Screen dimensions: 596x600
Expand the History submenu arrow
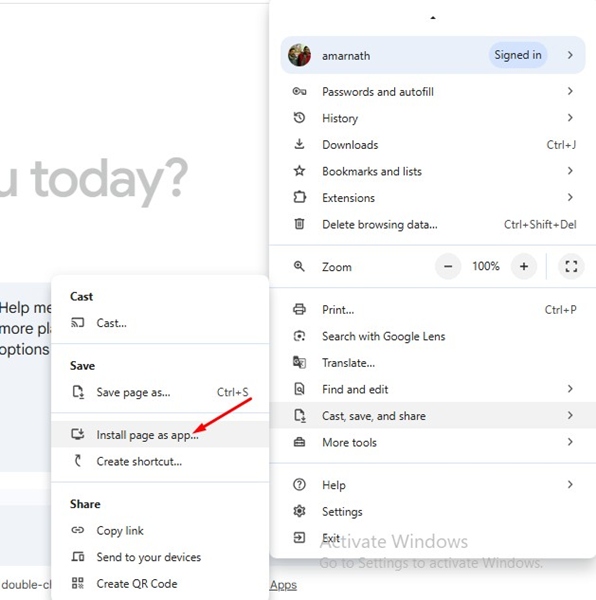[570, 117]
